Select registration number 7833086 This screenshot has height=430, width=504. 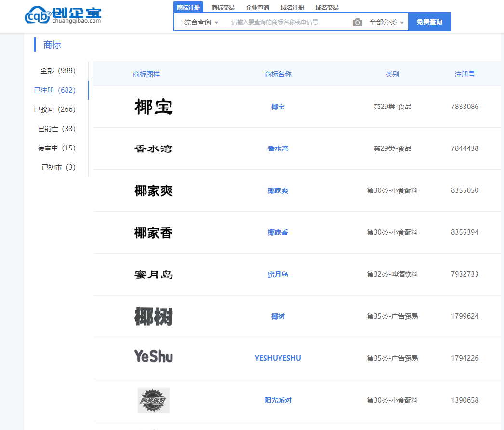[465, 107]
